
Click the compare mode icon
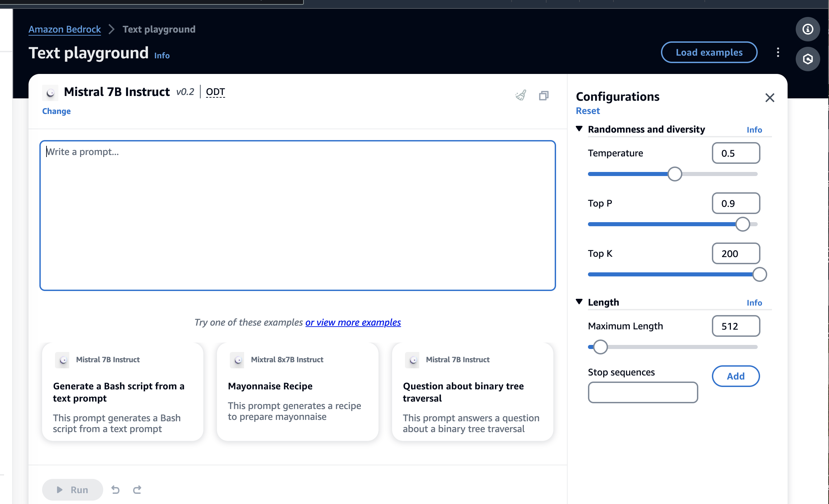tap(544, 96)
